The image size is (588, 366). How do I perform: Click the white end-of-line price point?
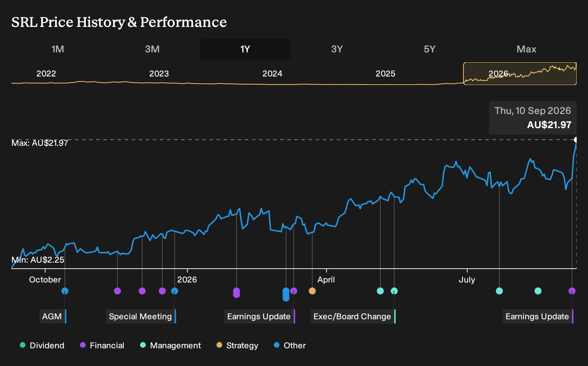(x=576, y=139)
